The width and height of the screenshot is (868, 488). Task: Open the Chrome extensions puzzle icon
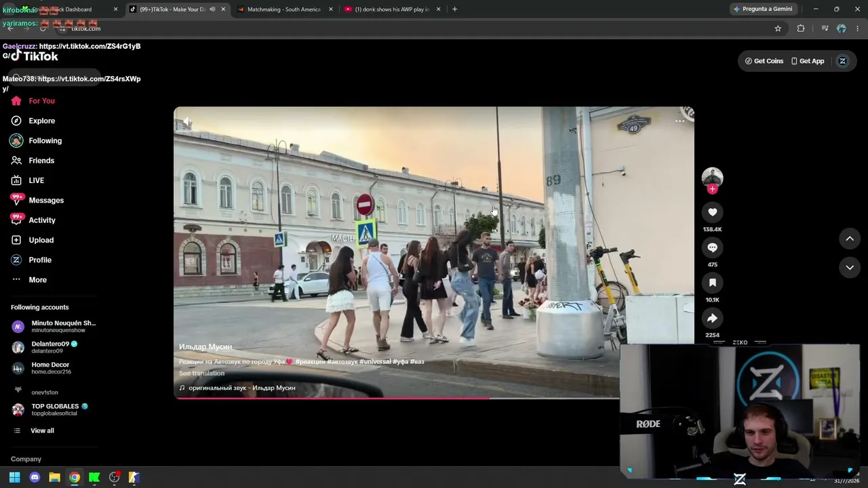click(x=801, y=28)
